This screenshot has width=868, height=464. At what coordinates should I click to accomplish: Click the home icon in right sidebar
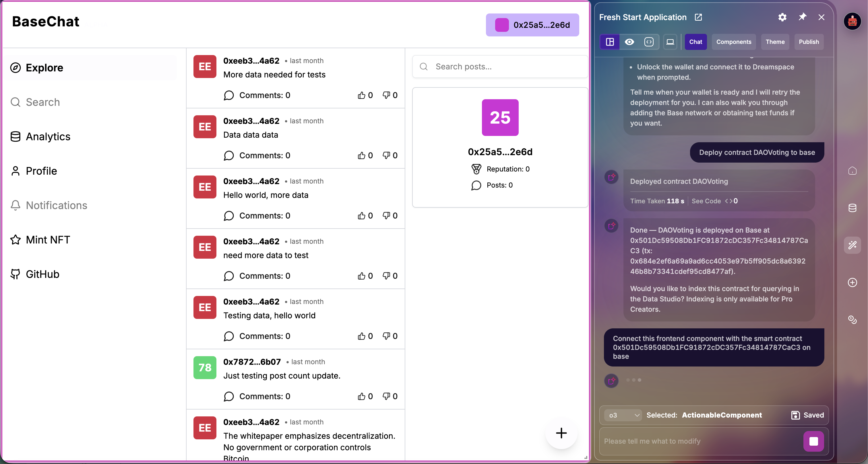click(852, 171)
